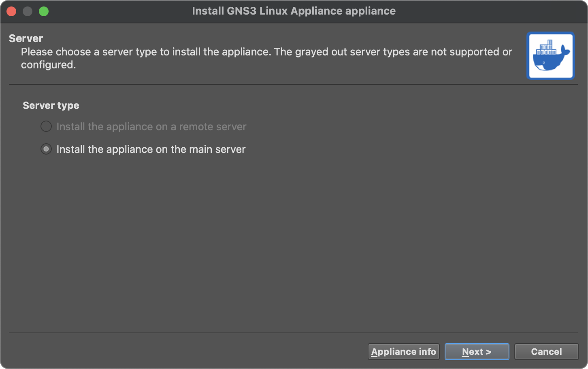This screenshot has height=369, width=588.
Task: Click the empty title bar area right of the title
Action: pos(486,11)
